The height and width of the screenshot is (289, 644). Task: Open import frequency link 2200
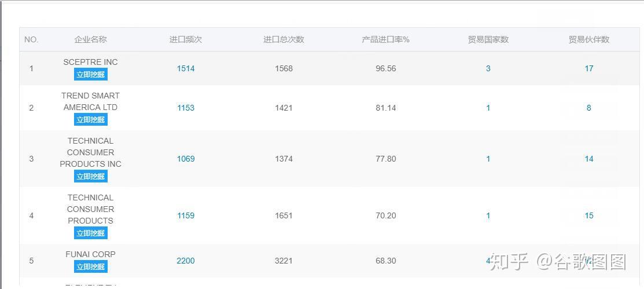coord(186,261)
